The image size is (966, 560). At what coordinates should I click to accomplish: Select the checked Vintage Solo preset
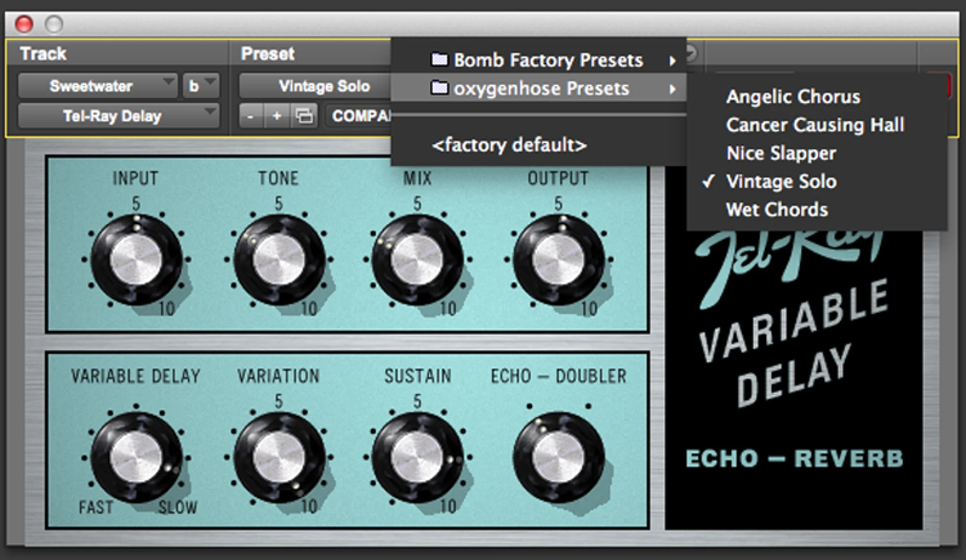pyautogui.click(x=781, y=181)
